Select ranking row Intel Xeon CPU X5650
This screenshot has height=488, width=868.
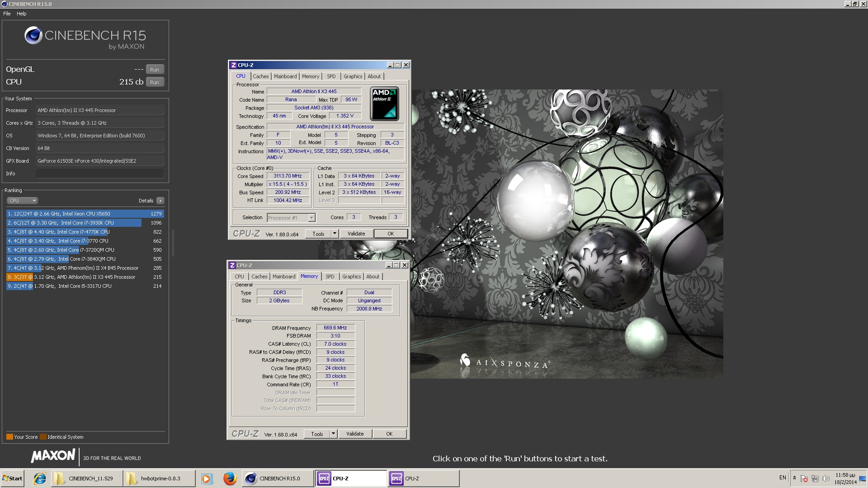(85, 214)
